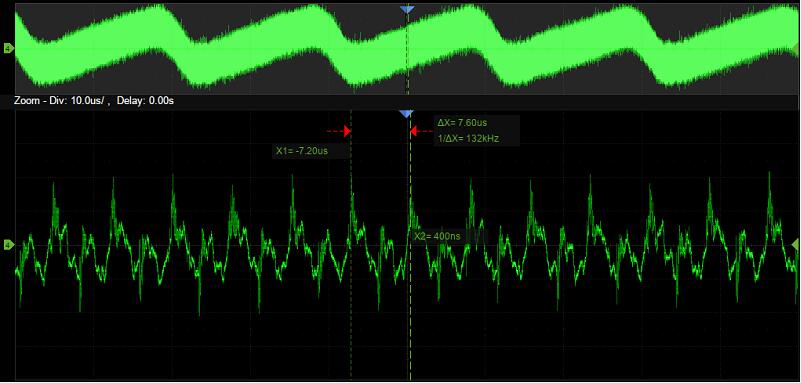Select the trigger level marker at overview right edge

point(797,49)
